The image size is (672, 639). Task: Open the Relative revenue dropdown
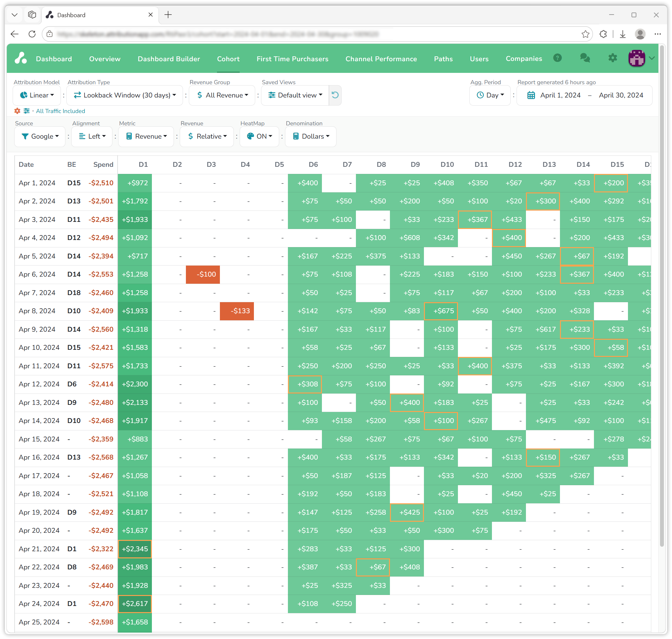[x=207, y=136]
